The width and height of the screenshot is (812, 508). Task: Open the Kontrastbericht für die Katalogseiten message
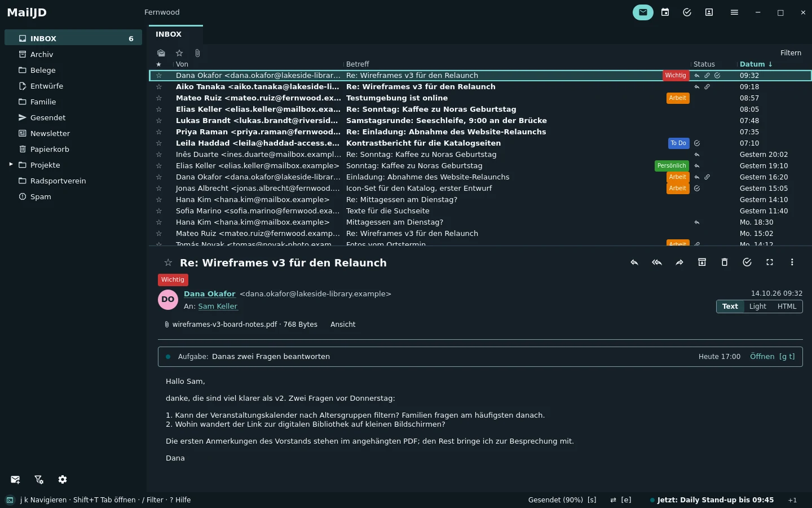tap(479, 143)
